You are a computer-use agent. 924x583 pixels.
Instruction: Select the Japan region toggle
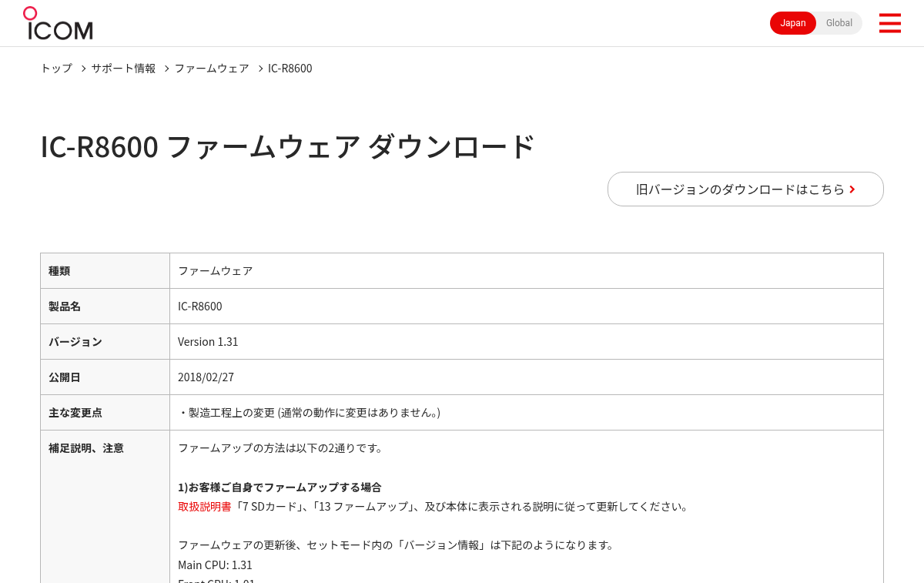point(793,23)
